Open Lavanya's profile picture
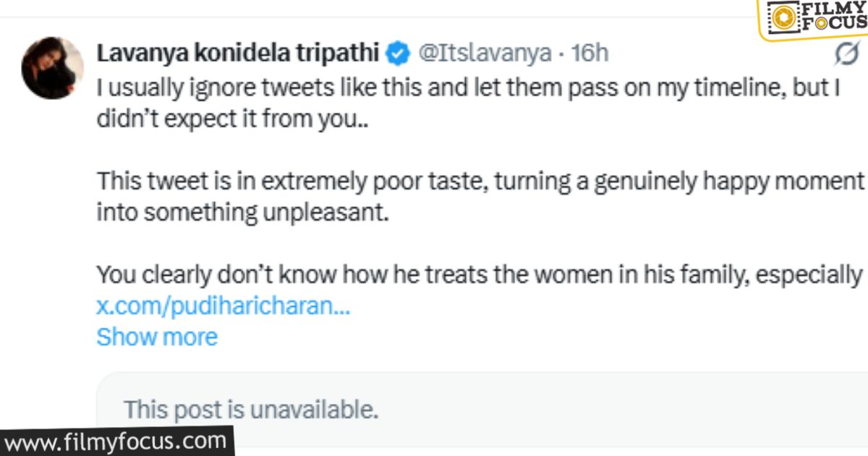The height and width of the screenshot is (456, 868). (x=52, y=68)
